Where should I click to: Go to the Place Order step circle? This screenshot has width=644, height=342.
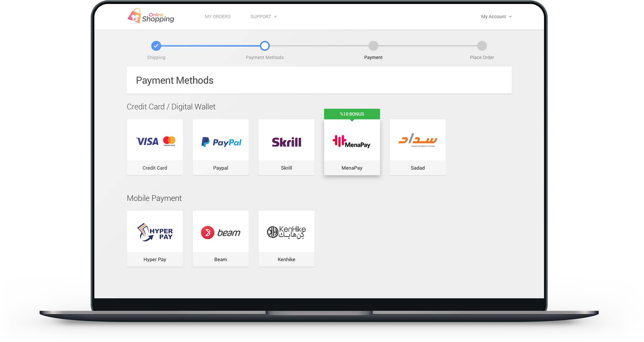pos(482,46)
